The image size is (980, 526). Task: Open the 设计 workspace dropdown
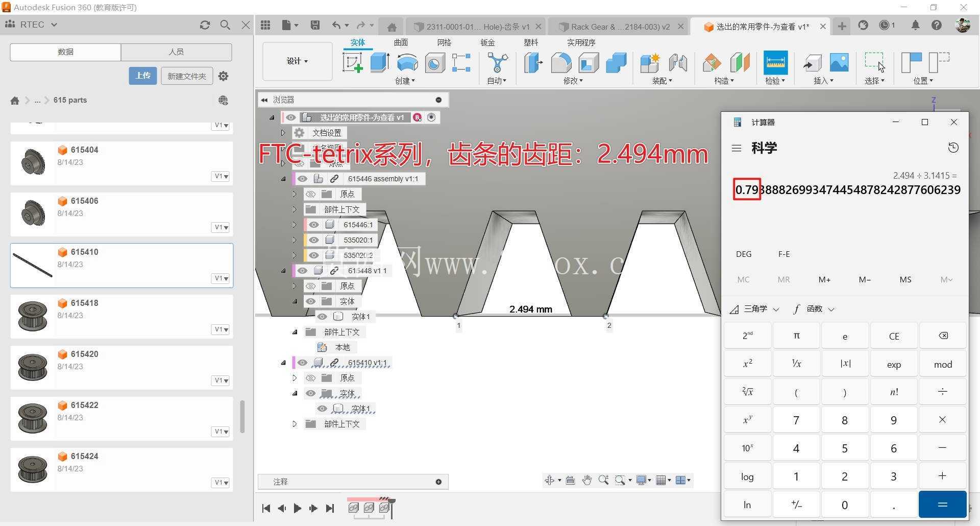(297, 61)
